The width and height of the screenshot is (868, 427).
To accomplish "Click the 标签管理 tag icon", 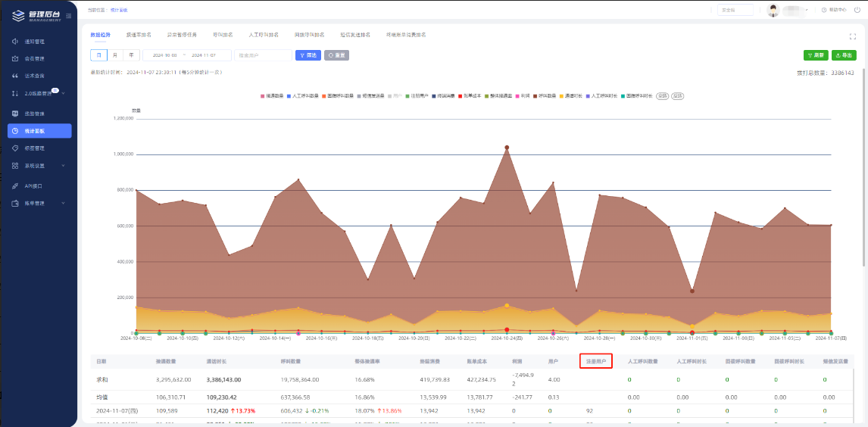I will pos(16,148).
